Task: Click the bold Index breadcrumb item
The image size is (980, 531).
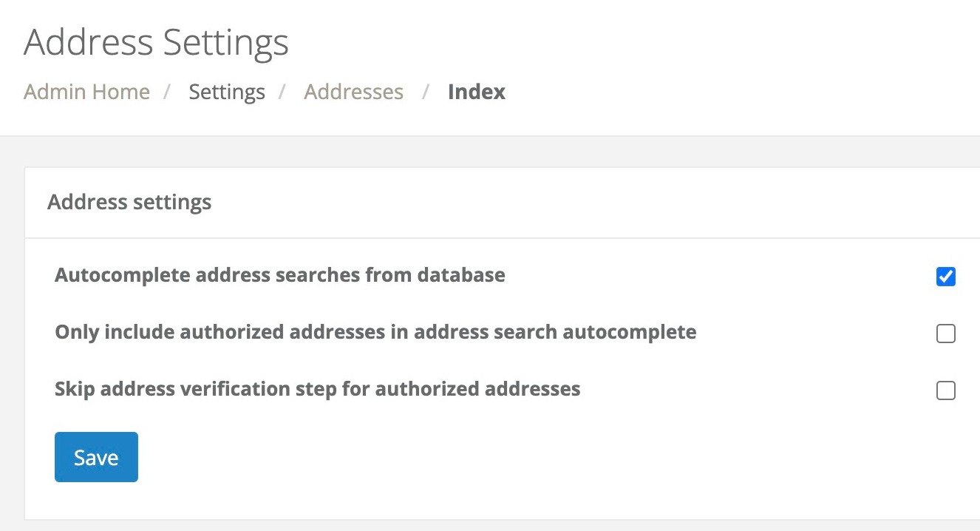Action: [476, 92]
